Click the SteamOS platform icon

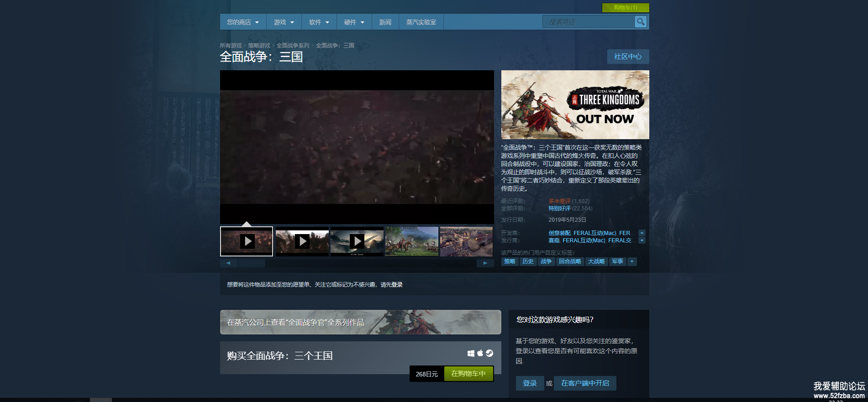click(x=489, y=353)
